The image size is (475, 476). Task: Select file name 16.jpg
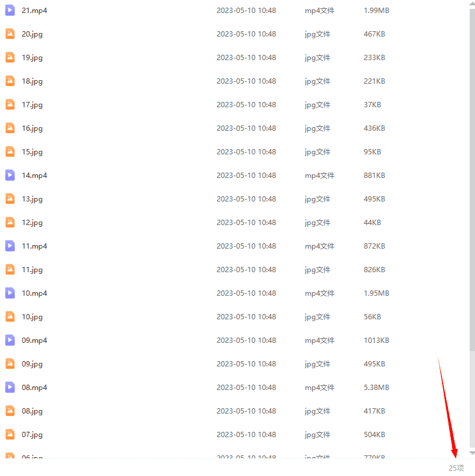click(32, 128)
